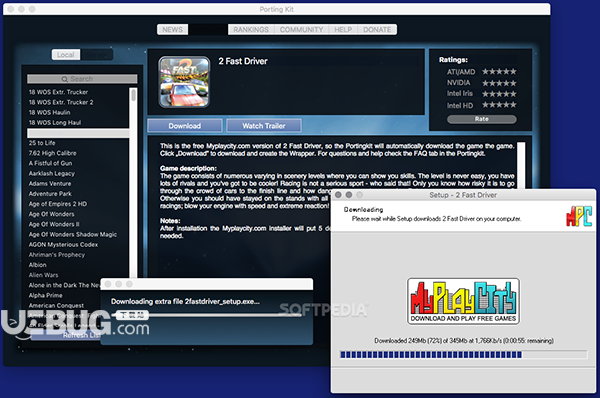Screen dimensions: 600x398
Task: Click the Download button for 2 Fast Driver
Action: tap(184, 126)
